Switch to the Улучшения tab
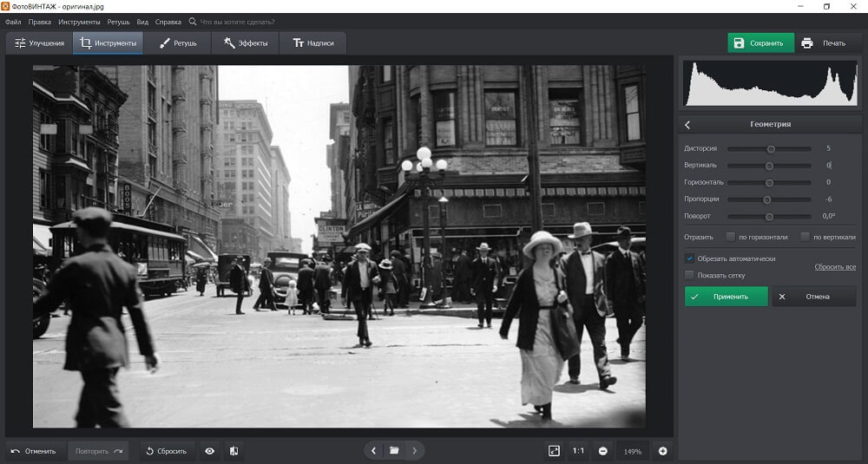Viewport: 868px width, 464px height. (x=39, y=43)
